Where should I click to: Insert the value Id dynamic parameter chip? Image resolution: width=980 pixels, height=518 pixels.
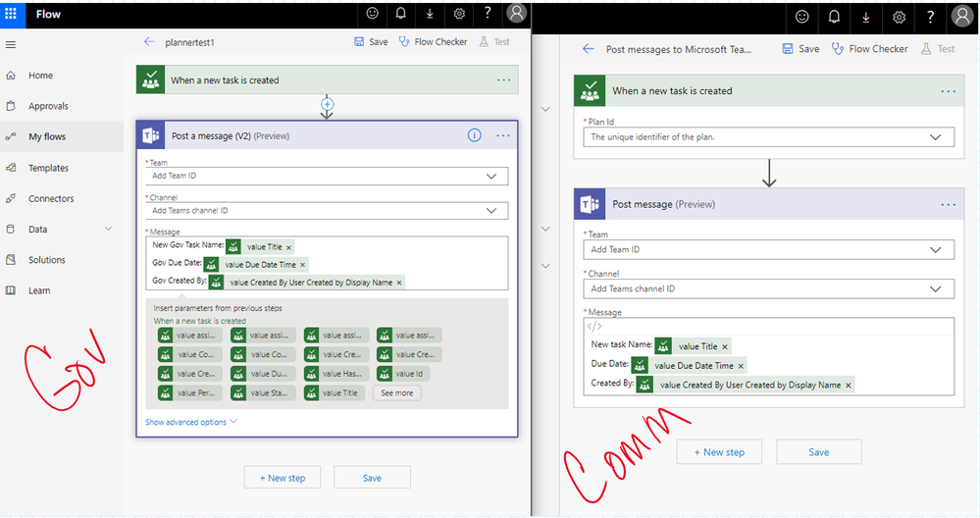[x=403, y=374]
